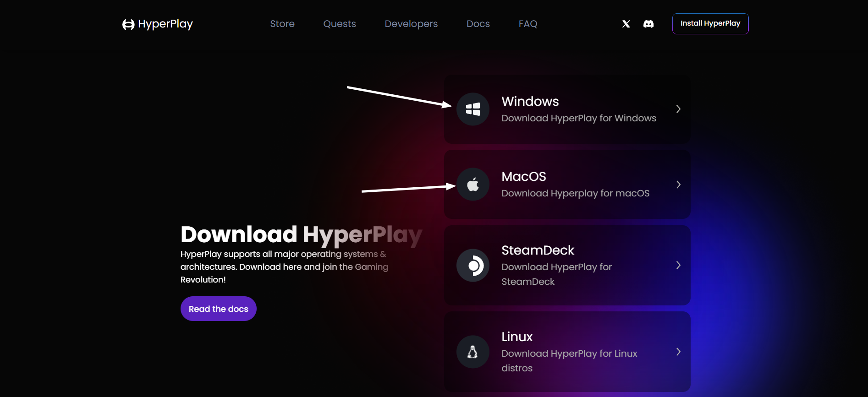Viewport: 868px width, 397px height.
Task: Go to Docs in navigation
Action: click(478, 24)
